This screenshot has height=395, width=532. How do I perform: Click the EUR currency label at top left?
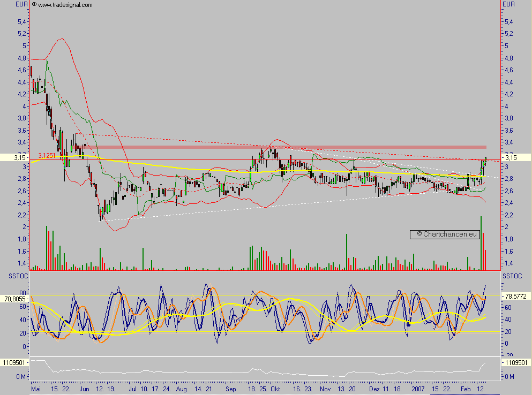pyautogui.click(x=22, y=4)
